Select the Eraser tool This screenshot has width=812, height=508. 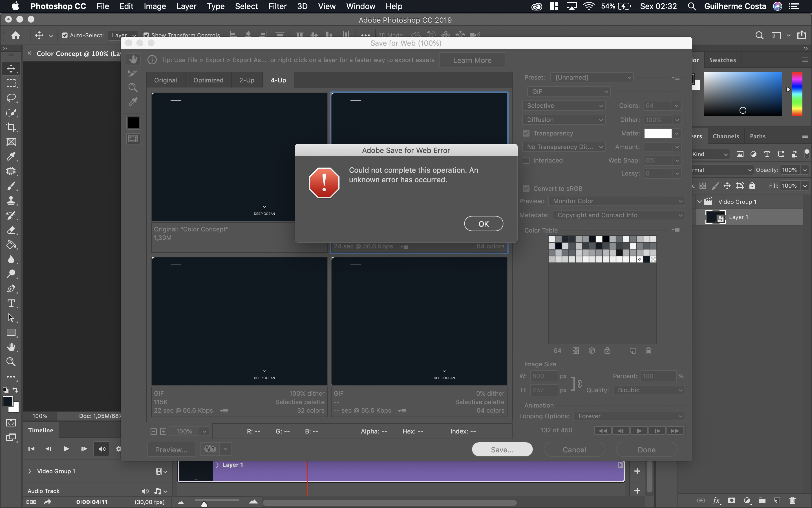(x=11, y=230)
